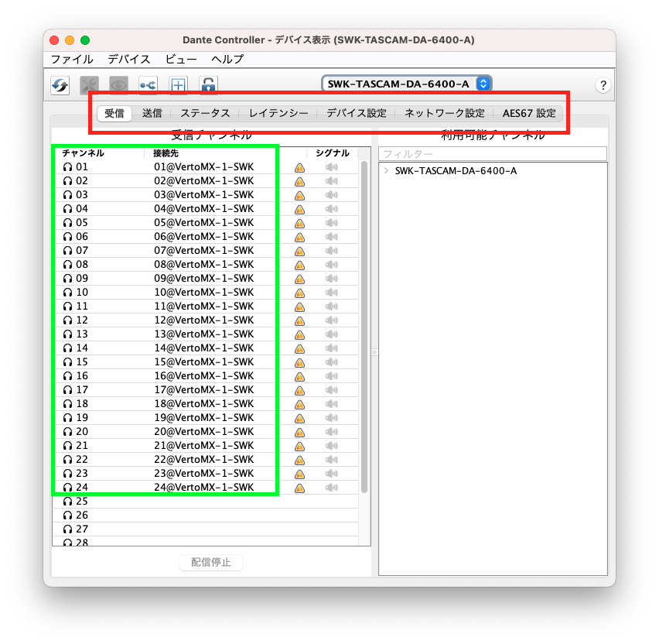The image size is (659, 644).
Task: Click the plus box toolbar icon
Action: pyautogui.click(x=178, y=85)
